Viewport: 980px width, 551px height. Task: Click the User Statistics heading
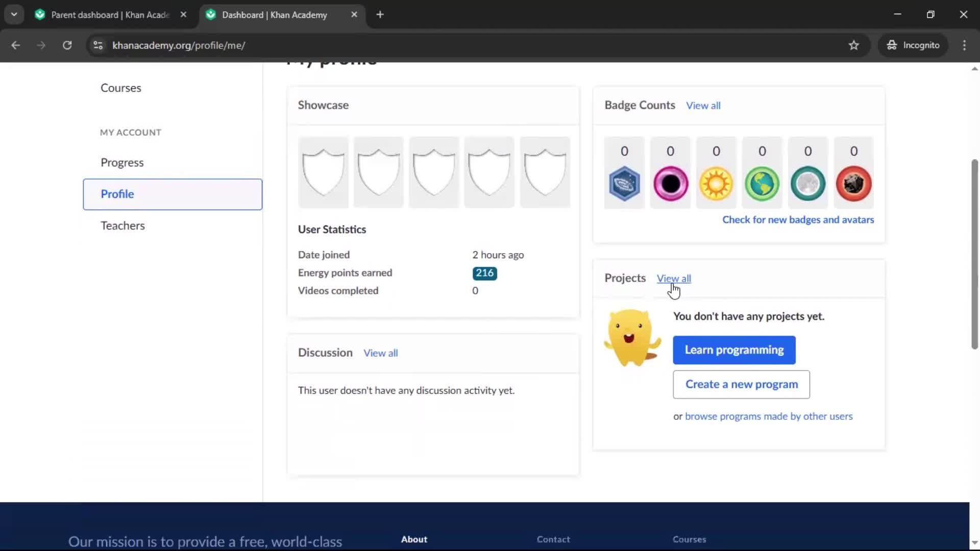[x=332, y=230]
